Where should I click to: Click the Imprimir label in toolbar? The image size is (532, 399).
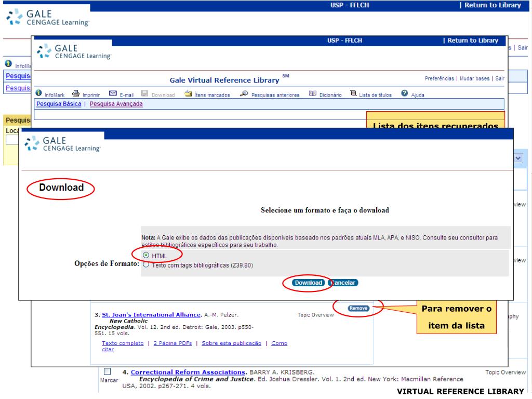91,95
